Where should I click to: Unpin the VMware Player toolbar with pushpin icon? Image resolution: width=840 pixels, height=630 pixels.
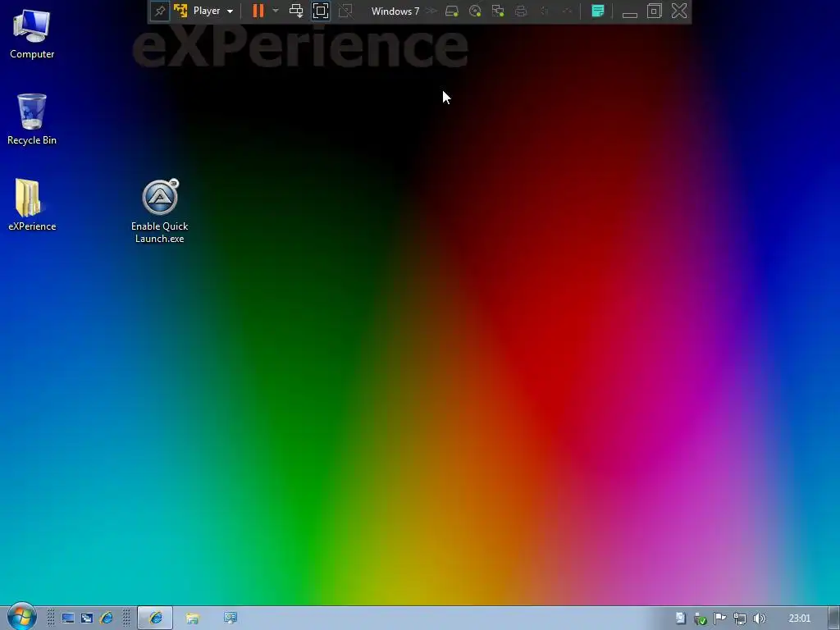pos(160,11)
